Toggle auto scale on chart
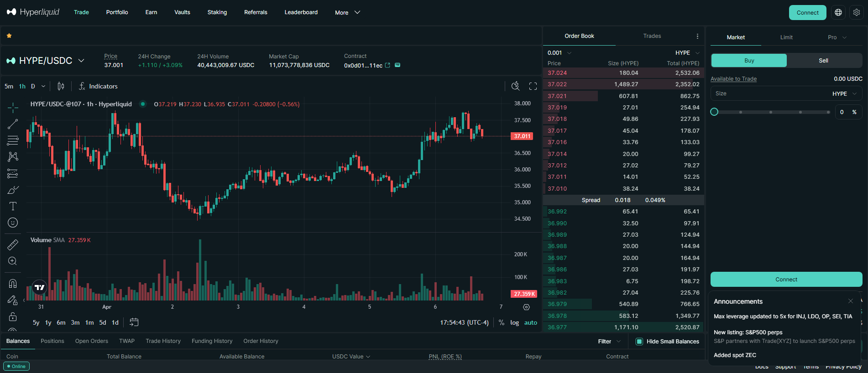Viewport: 868px width, 373px height. point(531,322)
